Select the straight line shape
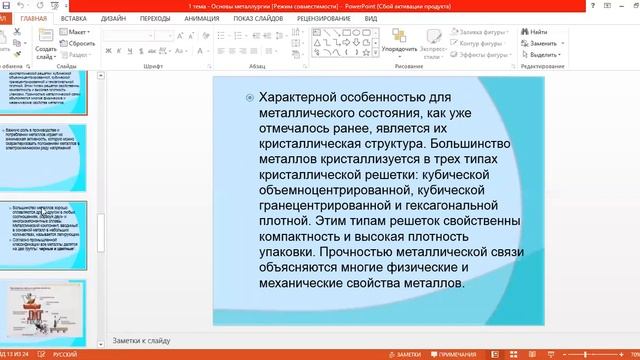The height and width of the screenshot is (360, 640). 327,32
